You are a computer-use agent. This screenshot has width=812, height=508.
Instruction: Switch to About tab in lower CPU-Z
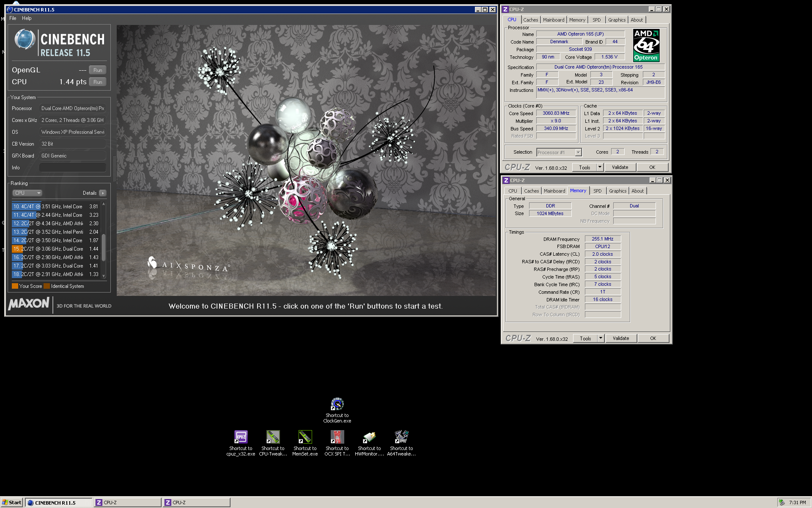click(x=638, y=191)
